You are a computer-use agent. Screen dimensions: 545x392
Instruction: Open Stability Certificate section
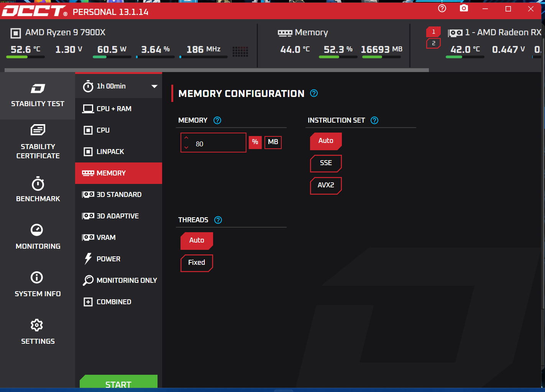38,141
